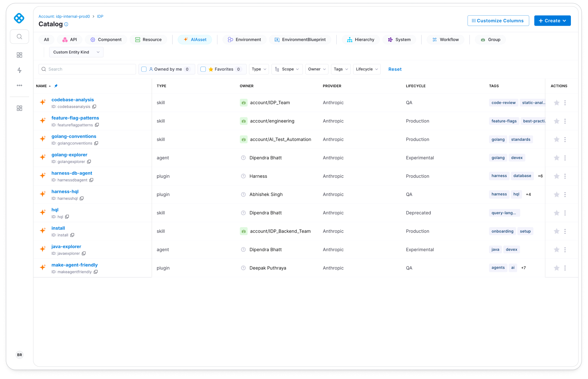The width and height of the screenshot is (588, 379).
Task: Check the Favorites filter checkbox
Action: 203,69
